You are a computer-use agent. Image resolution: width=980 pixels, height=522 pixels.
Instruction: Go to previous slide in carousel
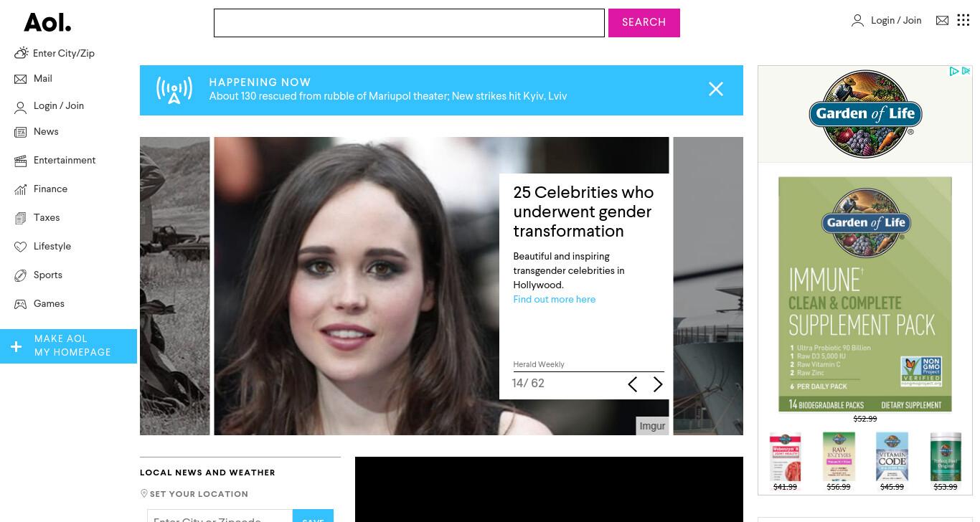(x=632, y=384)
